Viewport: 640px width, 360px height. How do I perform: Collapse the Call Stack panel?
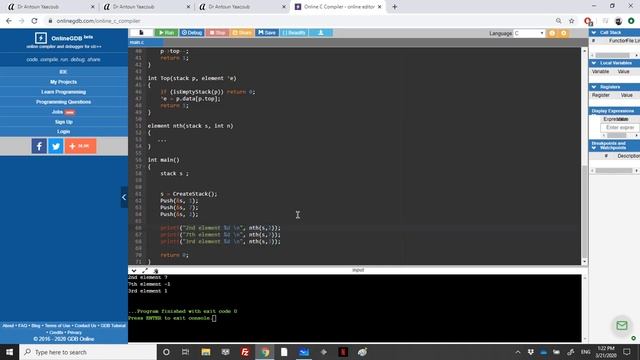[594, 32]
